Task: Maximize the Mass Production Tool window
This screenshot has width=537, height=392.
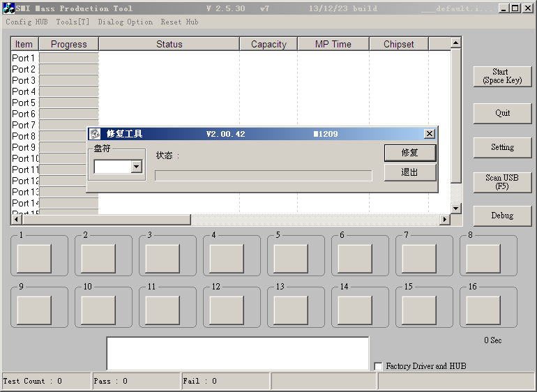Action: [515, 8]
